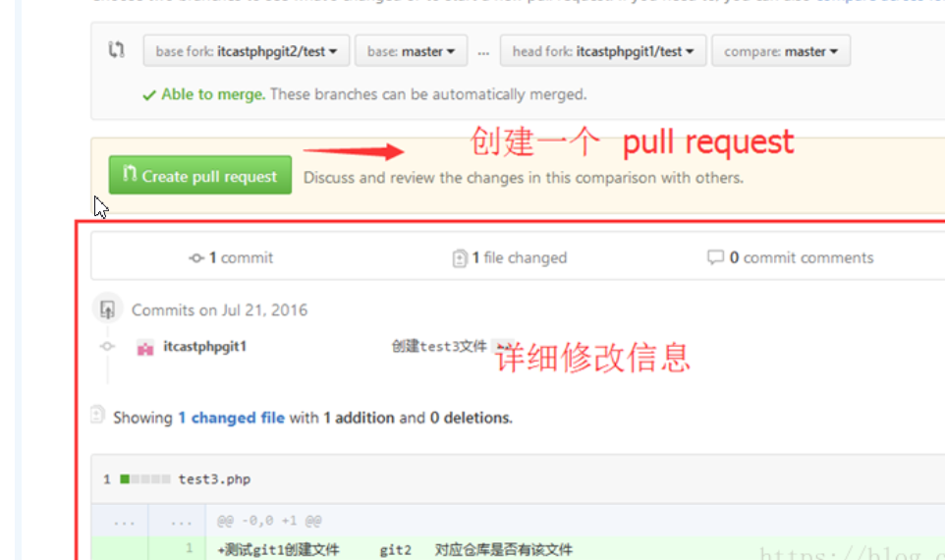945x560 pixels.
Task: Click the @@ -0,0 +1 @@ hunk header
Action: point(269,521)
